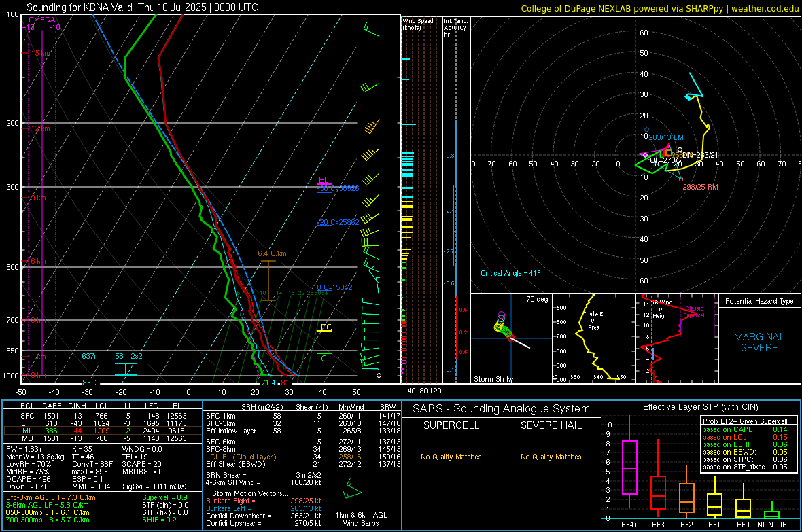Select the '58 m2s2' helicity value
The image size is (802, 532).
(x=129, y=356)
